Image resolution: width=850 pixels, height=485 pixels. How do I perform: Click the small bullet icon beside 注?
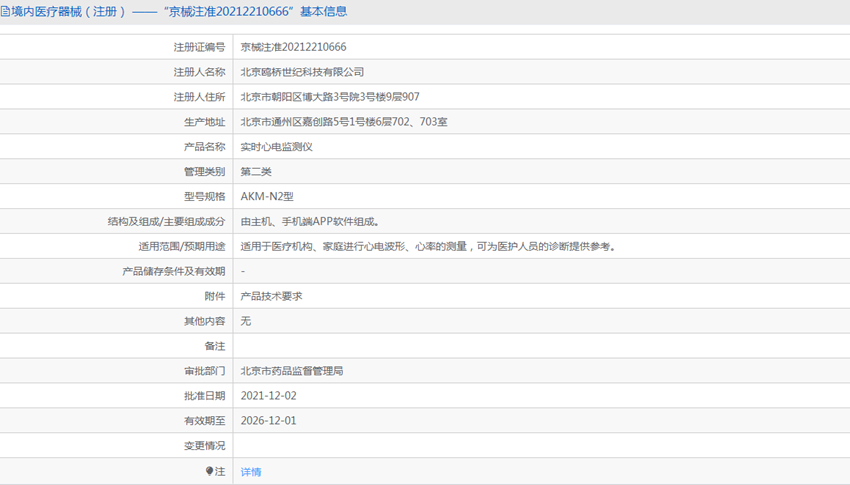pyautogui.click(x=210, y=471)
